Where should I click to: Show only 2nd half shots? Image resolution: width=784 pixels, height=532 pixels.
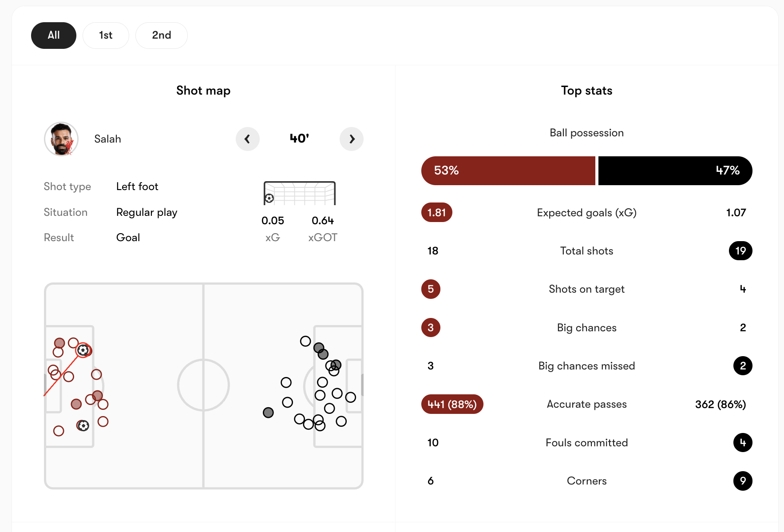coord(161,36)
